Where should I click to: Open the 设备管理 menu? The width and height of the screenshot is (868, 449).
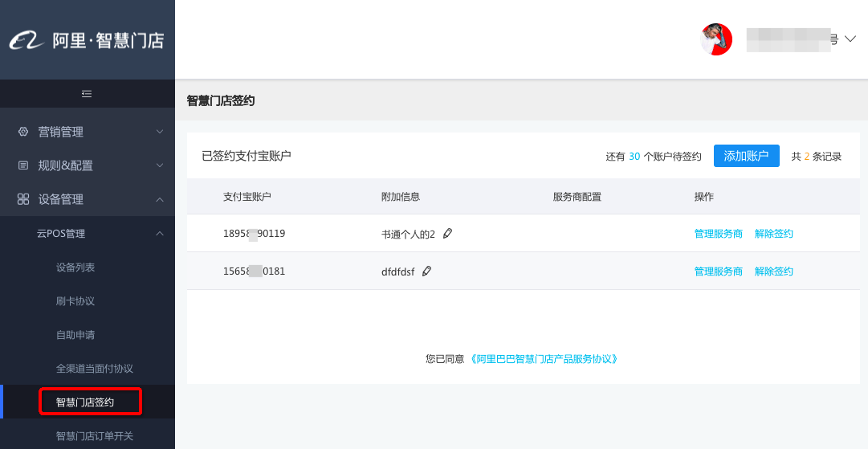click(x=88, y=199)
